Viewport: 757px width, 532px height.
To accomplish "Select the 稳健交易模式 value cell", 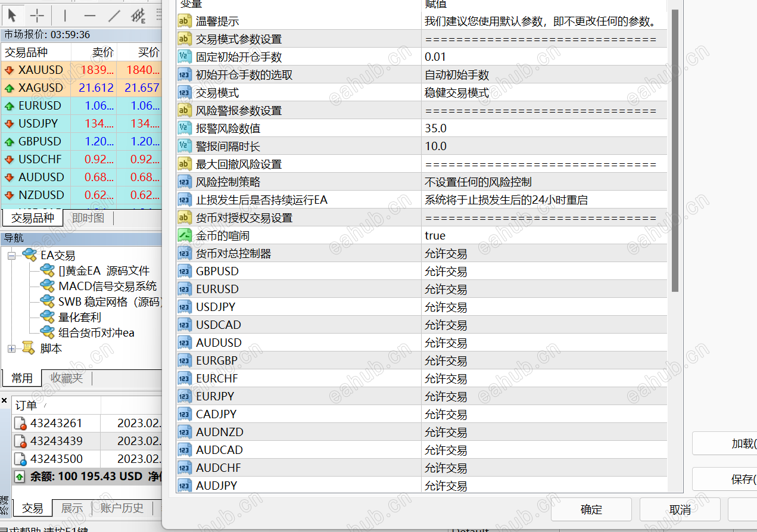I will (x=544, y=92).
